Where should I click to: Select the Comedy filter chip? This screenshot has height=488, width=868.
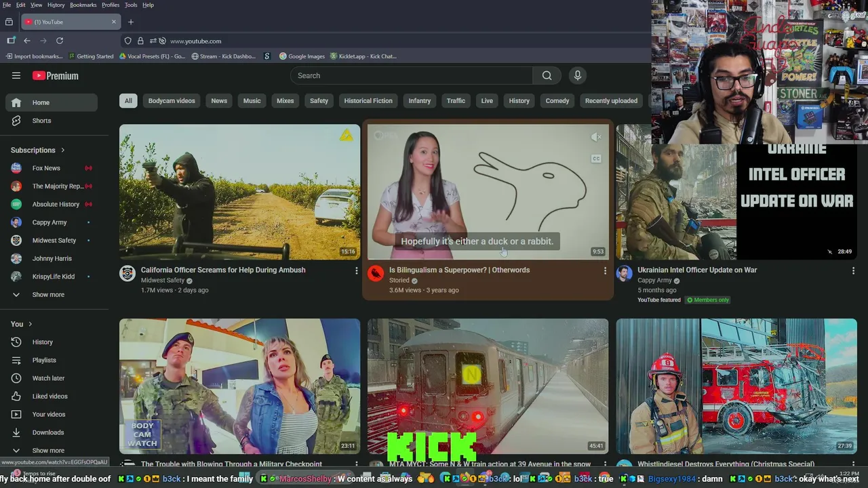(557, 101)
